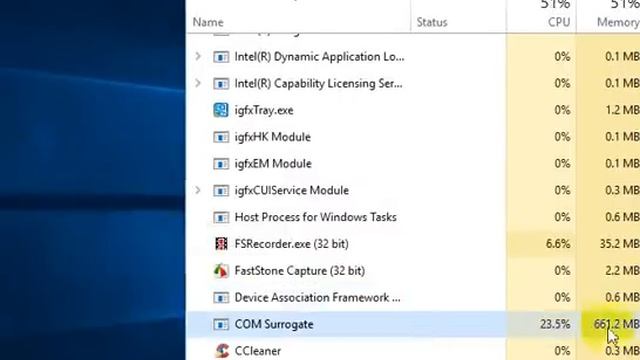
Task: Select the Device Association Framework name
Action: [317, 298]
